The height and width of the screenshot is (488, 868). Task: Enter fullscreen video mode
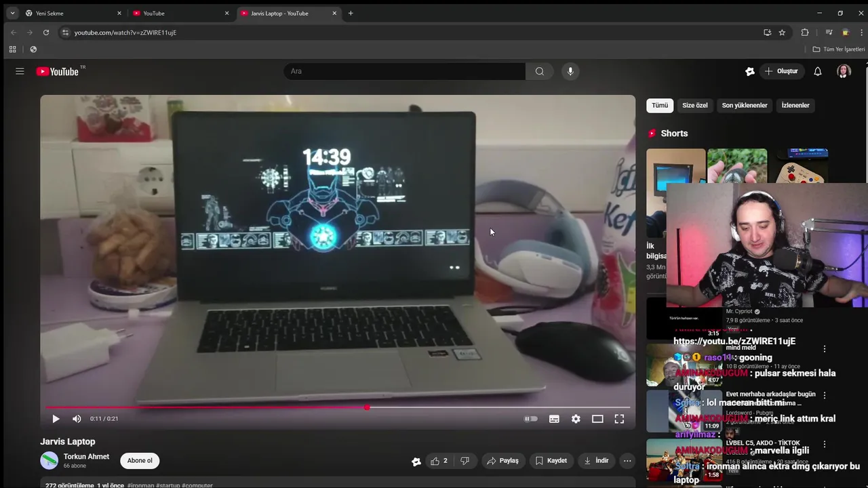point(619,419)
